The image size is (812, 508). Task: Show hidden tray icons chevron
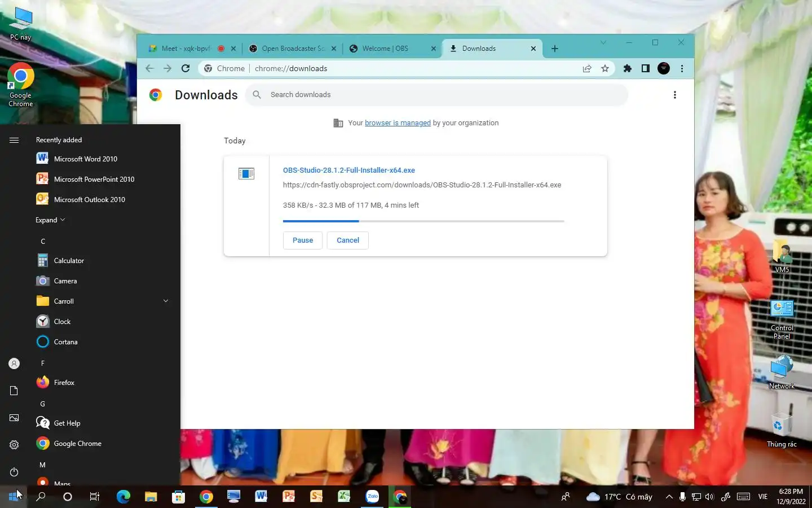pyautogui.click(x=669, y=497)
